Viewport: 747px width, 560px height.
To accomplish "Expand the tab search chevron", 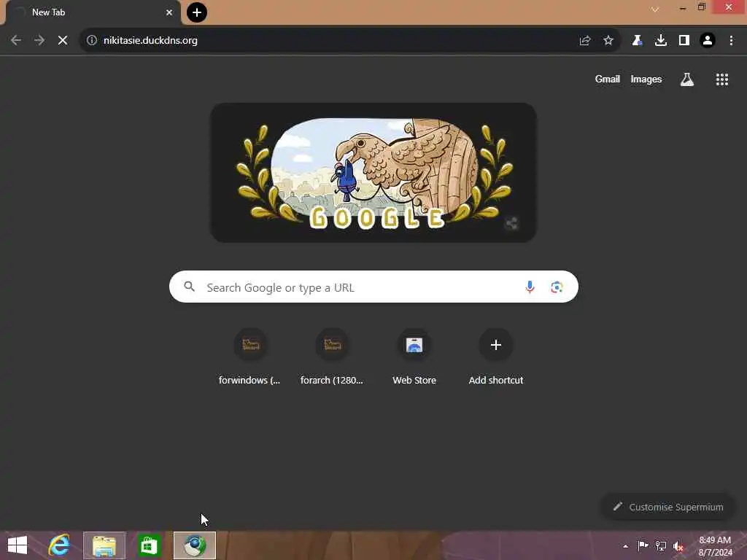I will 655,9.
